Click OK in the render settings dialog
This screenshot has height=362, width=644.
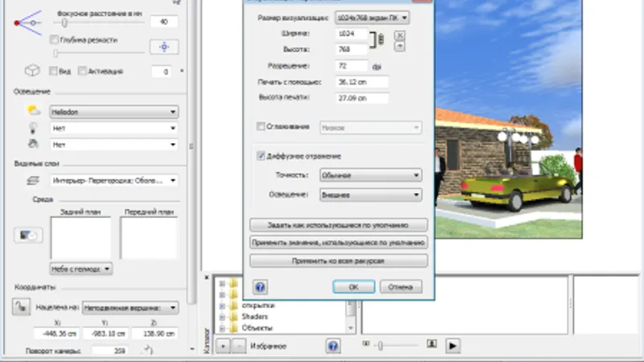pos(353,287)
